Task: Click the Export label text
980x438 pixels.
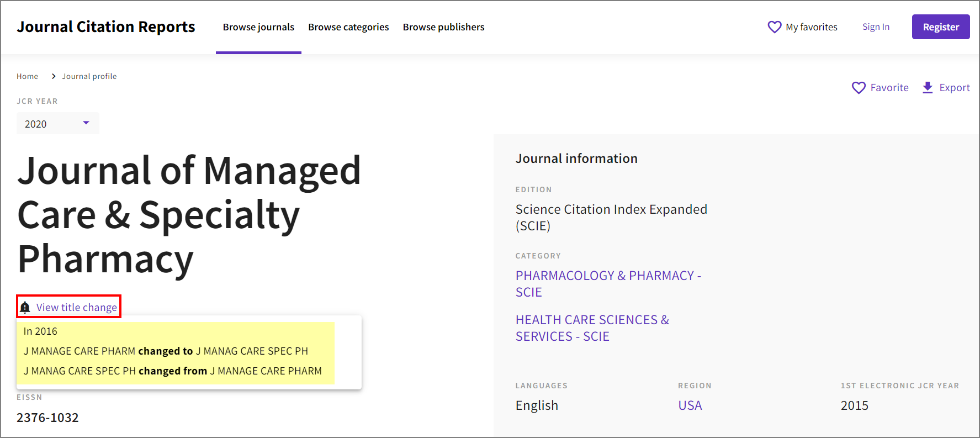Action: (955, 88)
